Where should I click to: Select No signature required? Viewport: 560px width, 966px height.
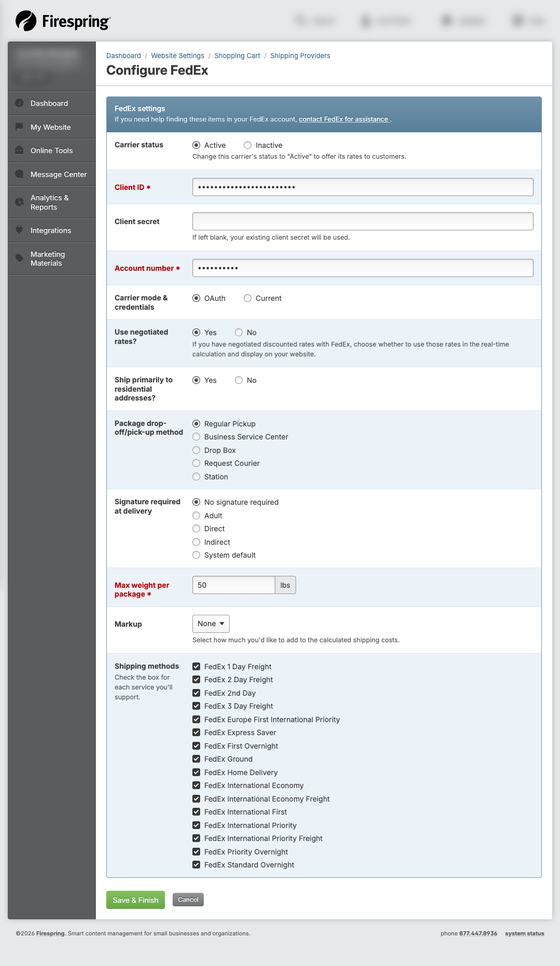[196, 502]
